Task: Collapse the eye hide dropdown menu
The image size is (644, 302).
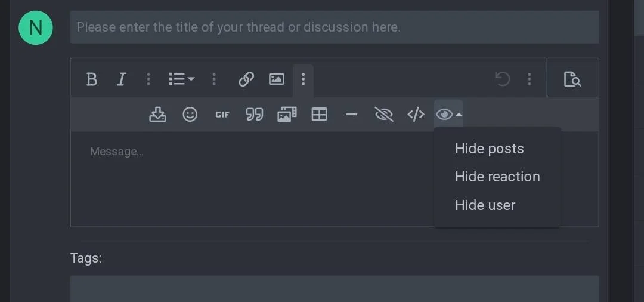Action: 448,115
